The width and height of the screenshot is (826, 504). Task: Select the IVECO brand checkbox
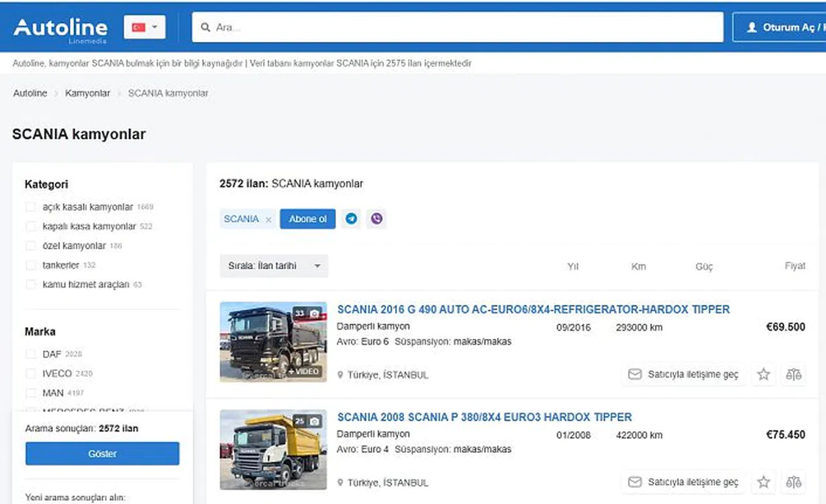(x=30, y=374)
